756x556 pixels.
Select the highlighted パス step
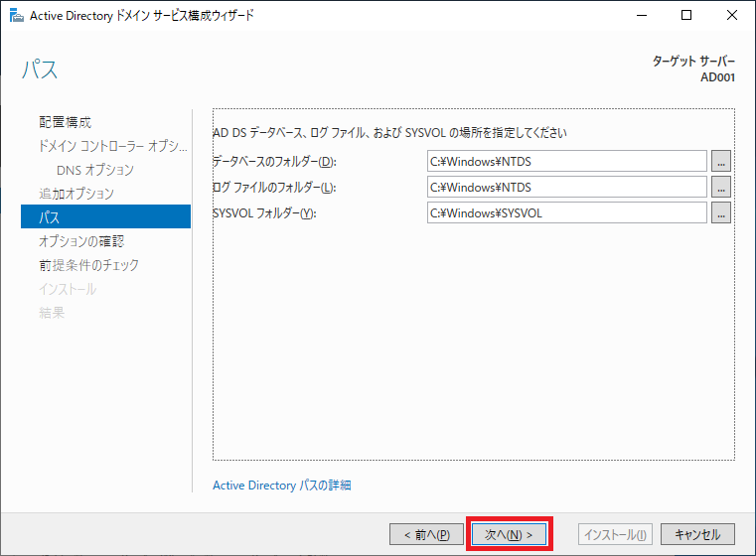105,216
